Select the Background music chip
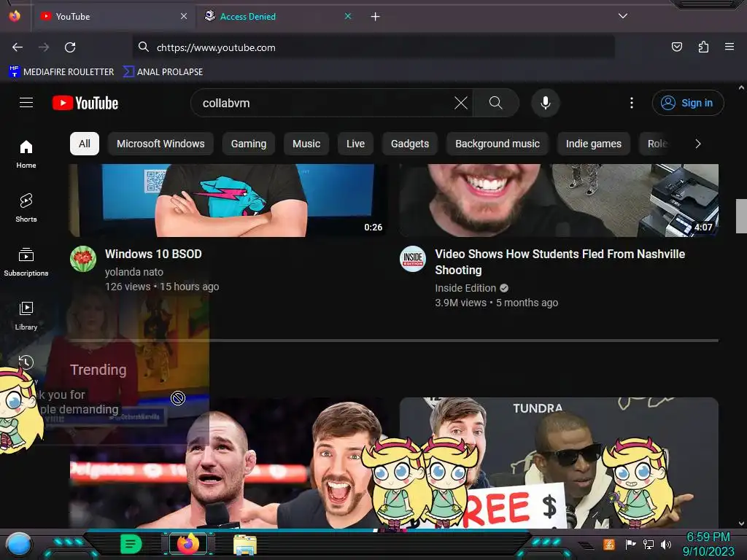The height and width of the screenshot is (560, 747). coord(498,144)
